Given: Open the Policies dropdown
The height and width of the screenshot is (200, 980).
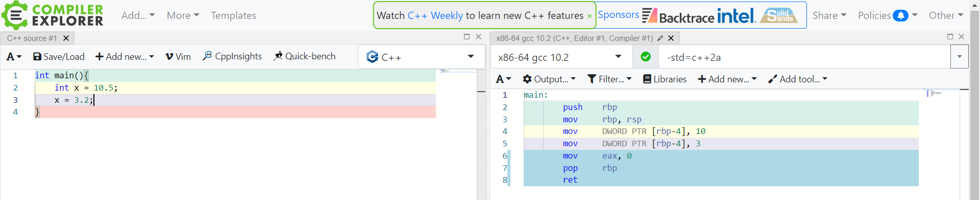Looking at the screenshot, I should pyautogui.click(x=887, y=15).
